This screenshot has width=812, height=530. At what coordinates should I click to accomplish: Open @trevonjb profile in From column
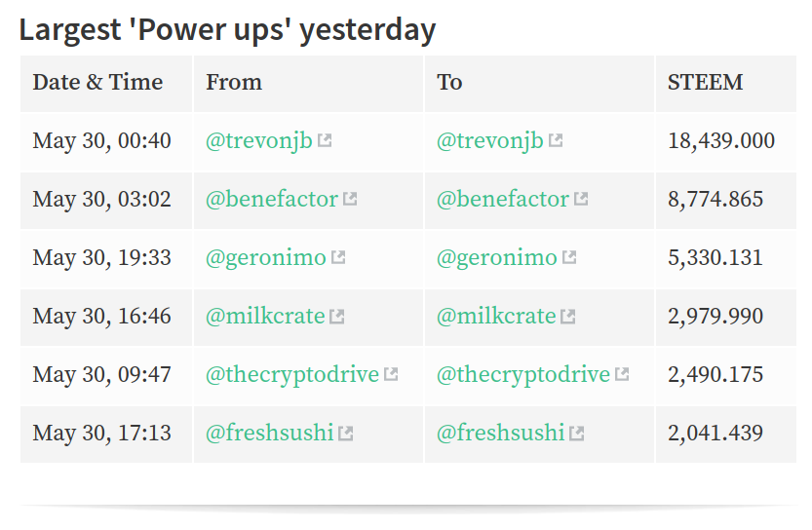(259, 140)
